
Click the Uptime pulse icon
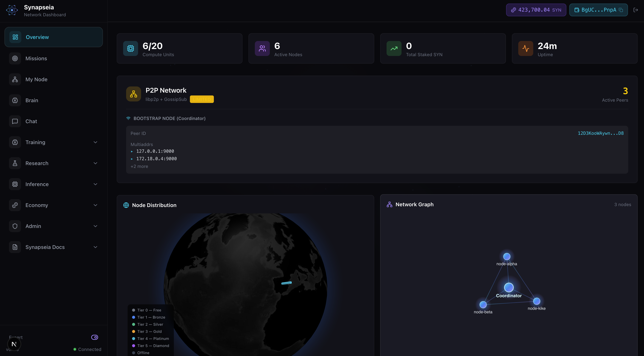click(526, 48)
